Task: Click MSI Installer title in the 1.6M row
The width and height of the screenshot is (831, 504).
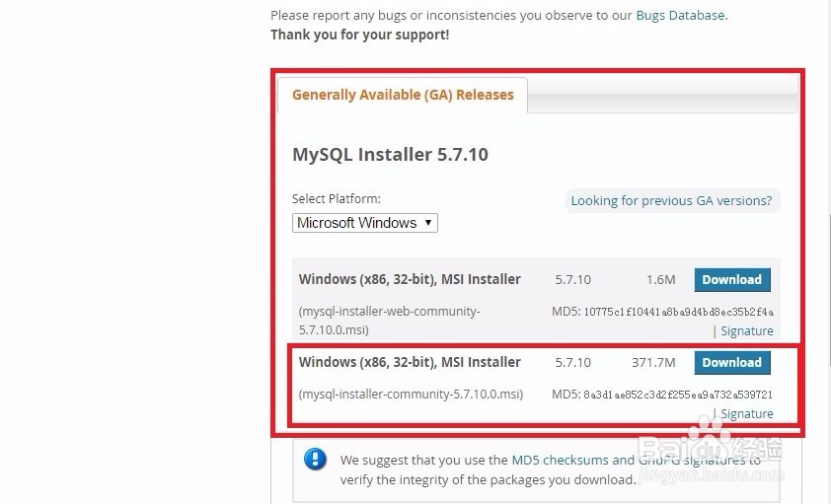Action: 410,279
